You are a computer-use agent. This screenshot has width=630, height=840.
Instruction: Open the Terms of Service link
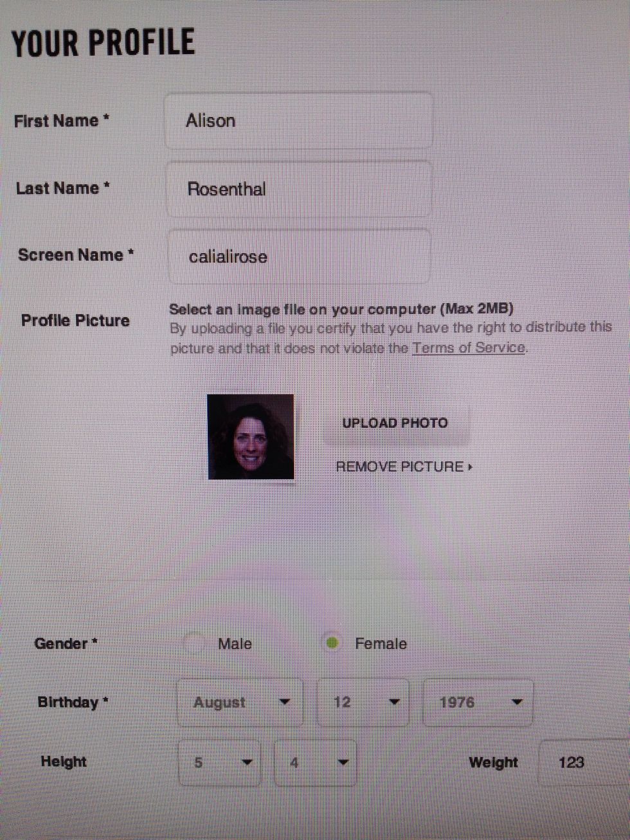pyautogui.click(x=469, y=348)
